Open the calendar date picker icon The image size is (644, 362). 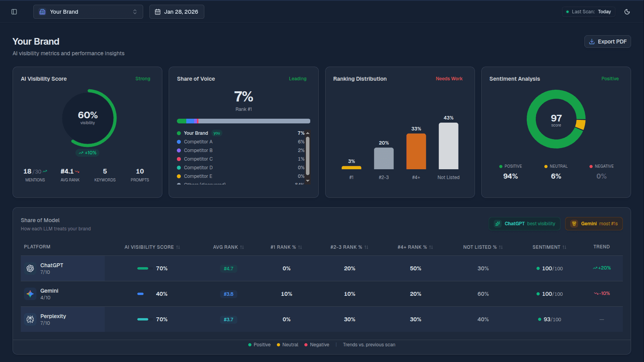click(157, 12)
